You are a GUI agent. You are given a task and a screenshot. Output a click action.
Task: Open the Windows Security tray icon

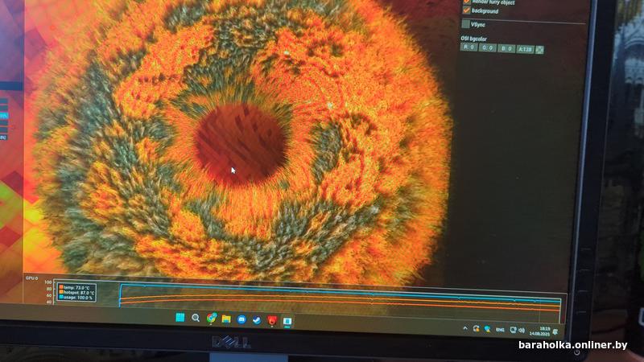pos(487,329)
